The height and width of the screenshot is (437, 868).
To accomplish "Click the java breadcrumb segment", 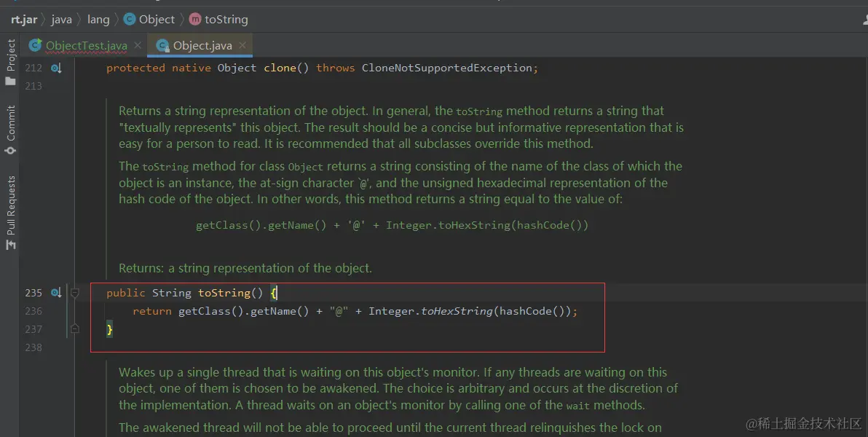I will pyautogui.click(x=61, y=20).
